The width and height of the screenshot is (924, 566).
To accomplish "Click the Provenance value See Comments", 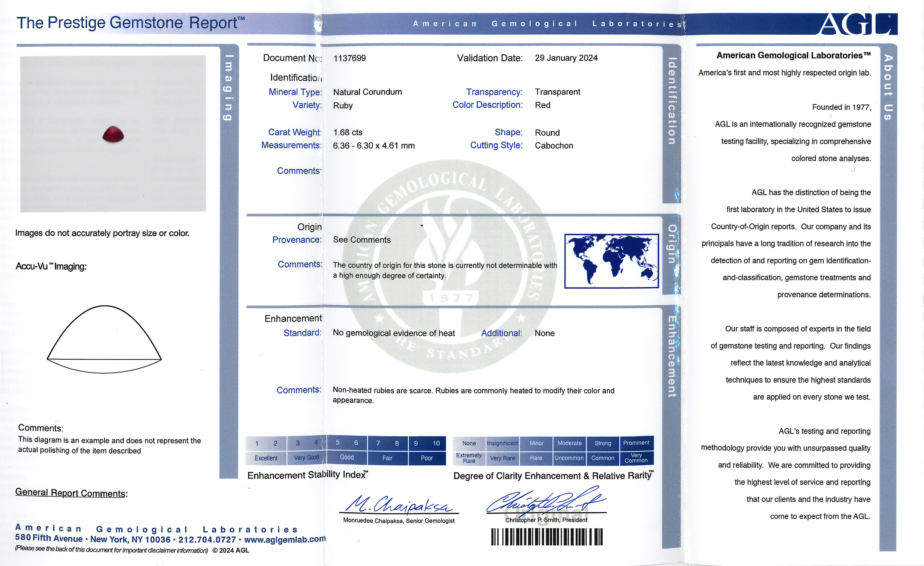I will click(x=362, y=240).
